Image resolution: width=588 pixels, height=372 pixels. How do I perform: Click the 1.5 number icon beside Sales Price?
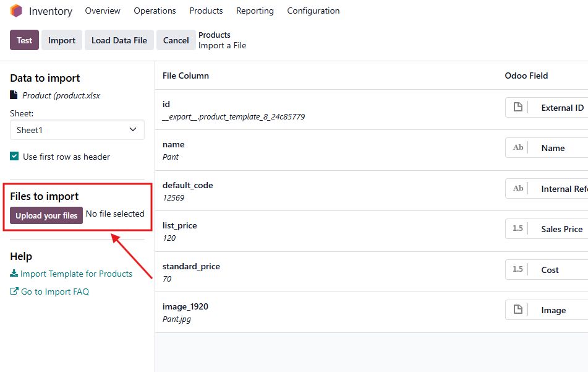(518, 229)
